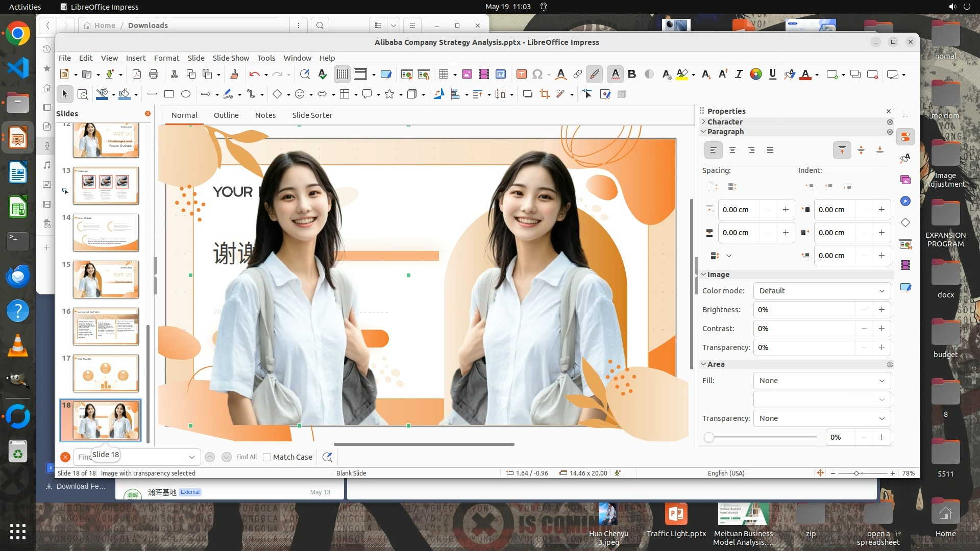Switch to the Slide Sorter tab

point(312,115)
